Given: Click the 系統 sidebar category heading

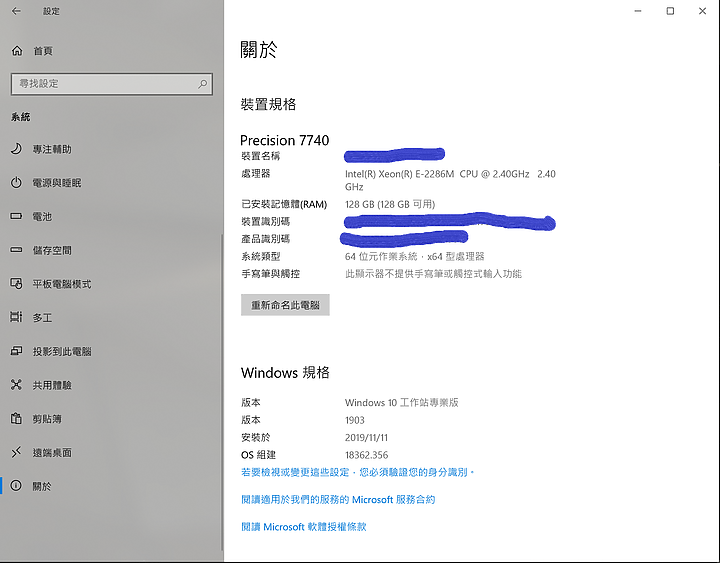Looking at the screenshot, I should click(21, 117).
